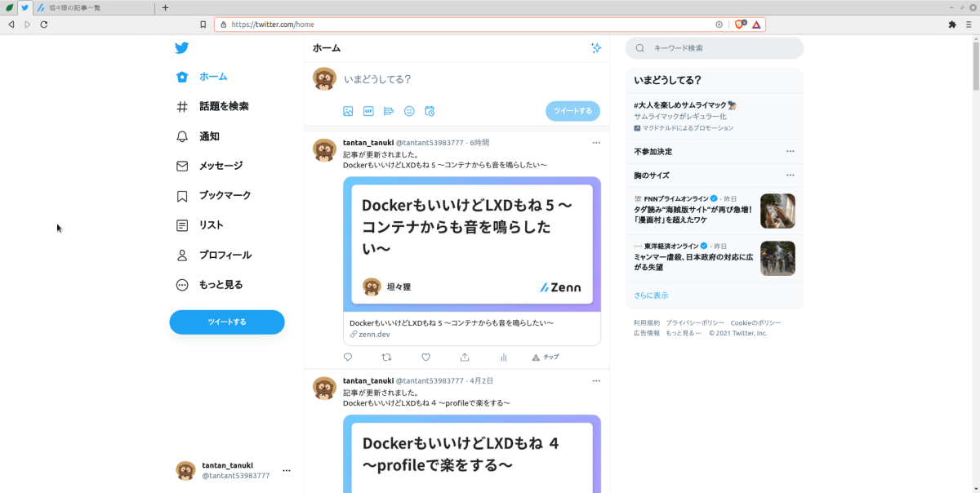Open the 不参加決定 trend

click(x=653, y=152)
